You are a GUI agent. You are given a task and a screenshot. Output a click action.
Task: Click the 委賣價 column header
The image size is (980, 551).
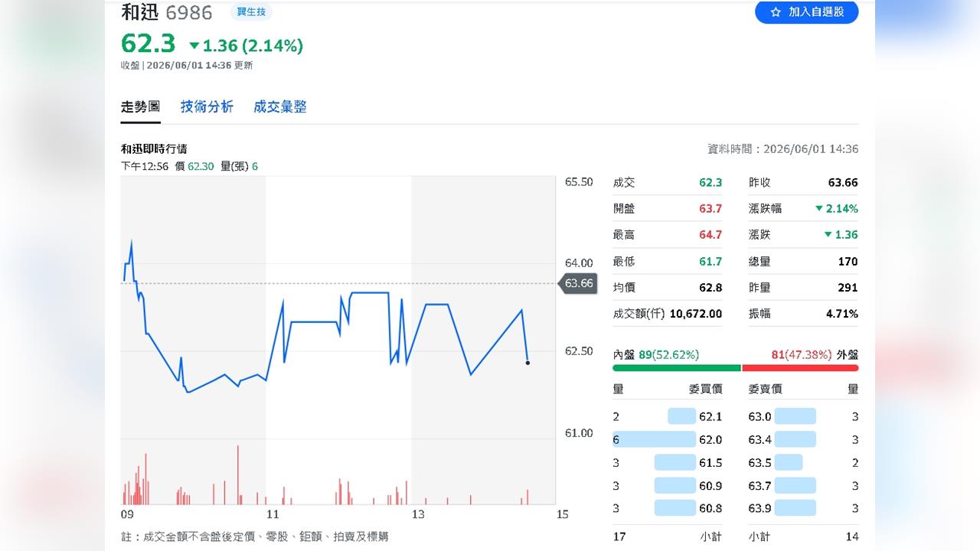(765, 389)
